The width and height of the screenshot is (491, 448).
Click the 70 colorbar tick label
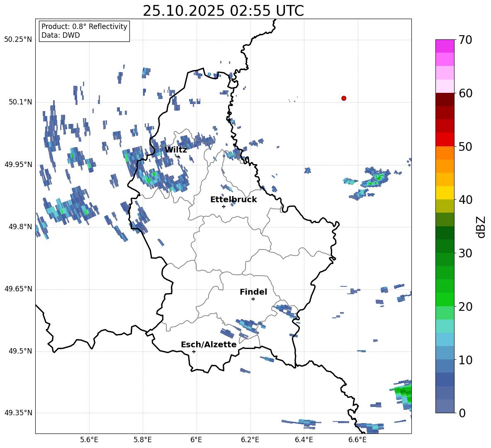(x=465, y=40)
